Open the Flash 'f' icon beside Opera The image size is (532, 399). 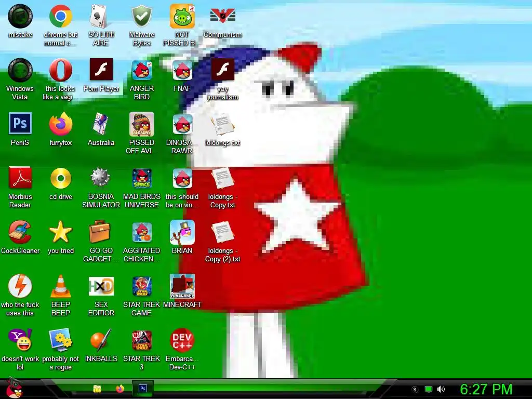coord(101,69)
